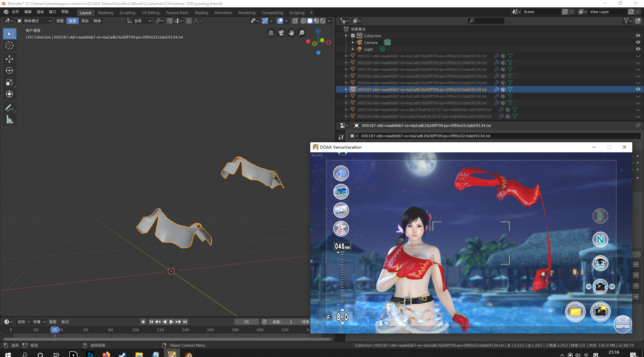644x357 pixels.
Task: Uncheck the Collection exclude checkbox
Action: [353, 36]
